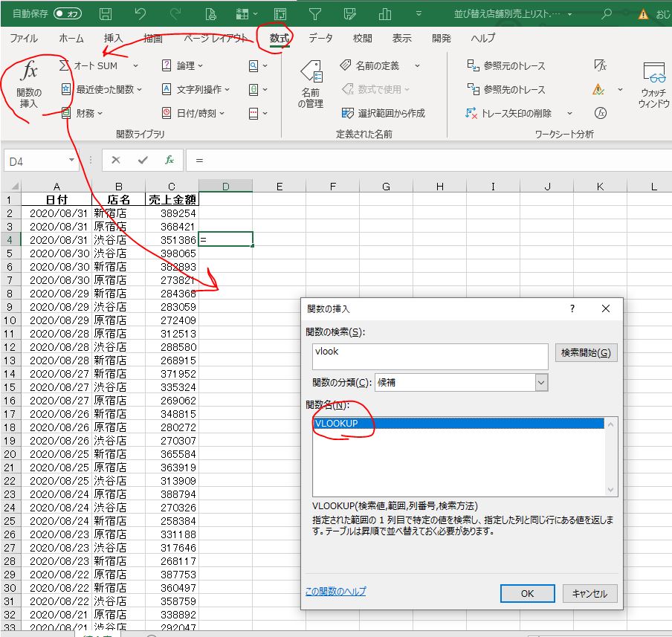672x637 pixels.
Task: Switch to the Home (ホーム) tab
Action: click(x=71, y=38)
